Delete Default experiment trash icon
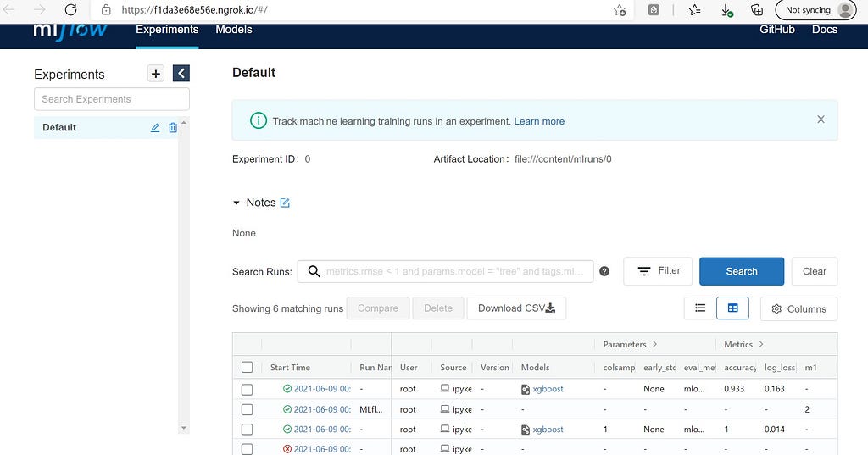The height and width of the screenshot is (455, 868). [173, 128]
